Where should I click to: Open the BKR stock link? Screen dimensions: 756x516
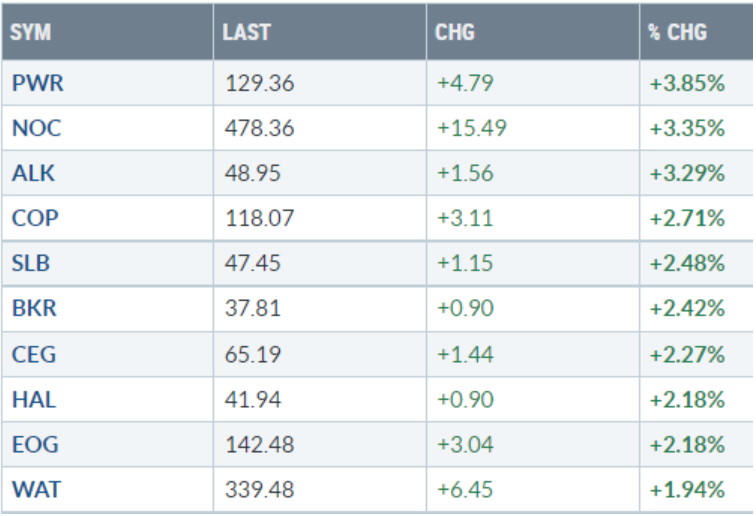click(34, 309)
